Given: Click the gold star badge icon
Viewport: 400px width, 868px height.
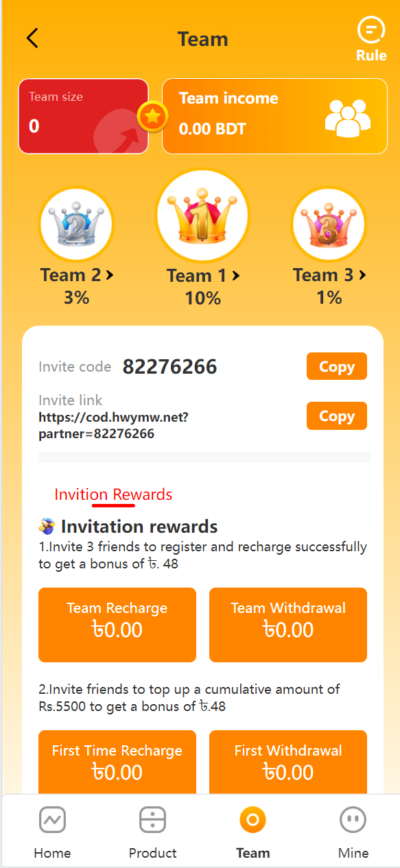Looking at the screenshot, I should point(153,117).
